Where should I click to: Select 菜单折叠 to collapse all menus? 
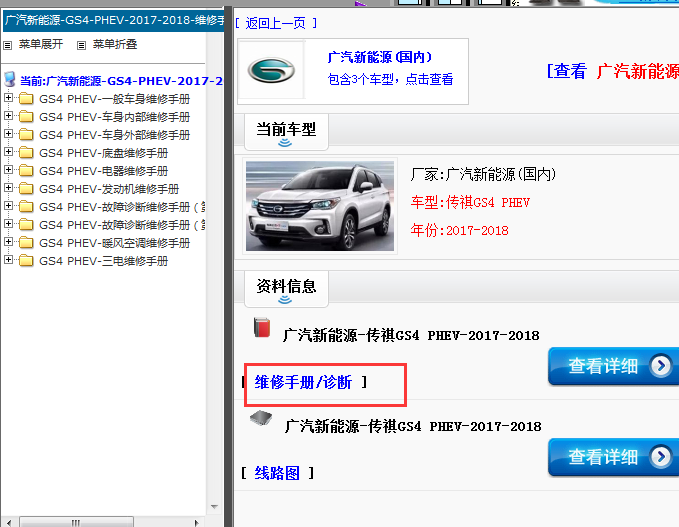(115, 44)
